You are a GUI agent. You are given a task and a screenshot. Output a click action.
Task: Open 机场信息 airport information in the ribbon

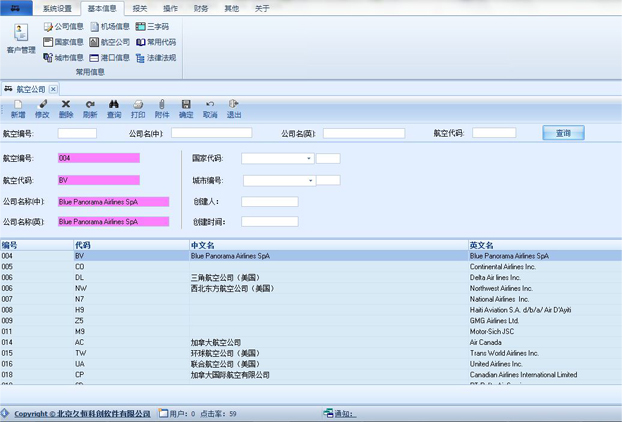[110, 27]
